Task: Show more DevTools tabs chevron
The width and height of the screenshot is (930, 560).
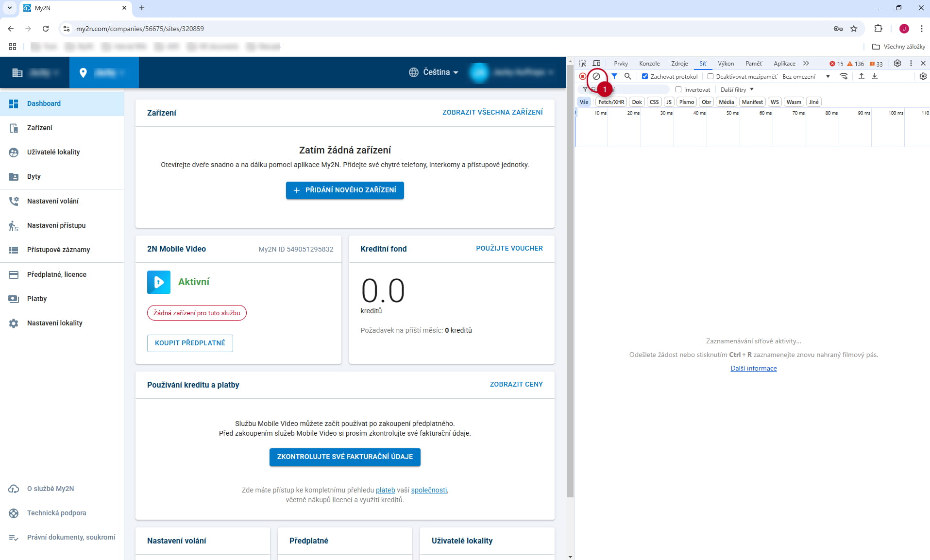Action: click(x=806, y=64)
